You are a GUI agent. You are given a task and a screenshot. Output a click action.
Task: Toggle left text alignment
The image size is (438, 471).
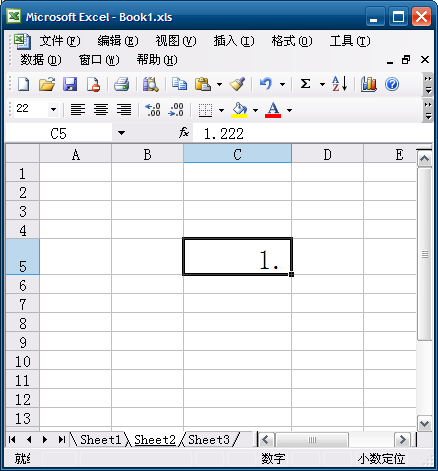(x=78, y=110)
